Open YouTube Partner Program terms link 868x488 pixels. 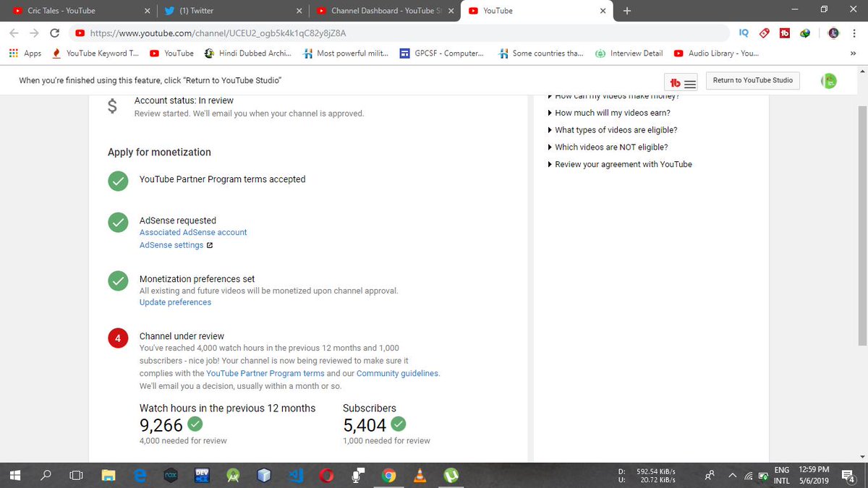[x=265, y=373]
